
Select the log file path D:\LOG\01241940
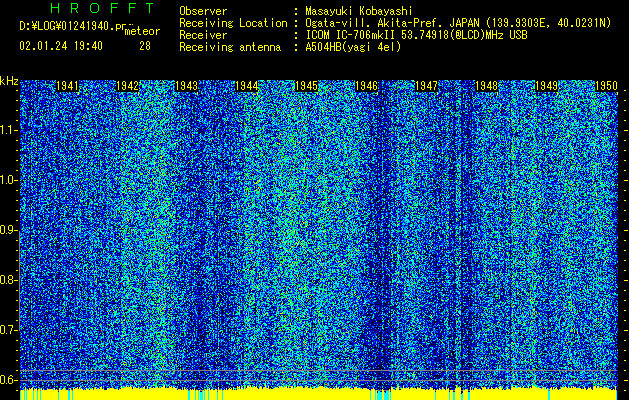(x=75, y=26)
